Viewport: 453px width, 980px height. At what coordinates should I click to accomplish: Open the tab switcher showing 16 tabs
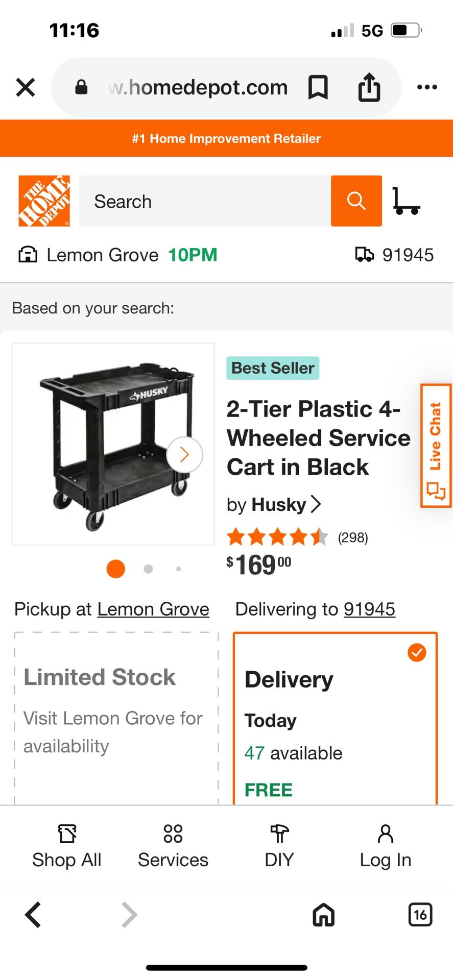(420, 914)
